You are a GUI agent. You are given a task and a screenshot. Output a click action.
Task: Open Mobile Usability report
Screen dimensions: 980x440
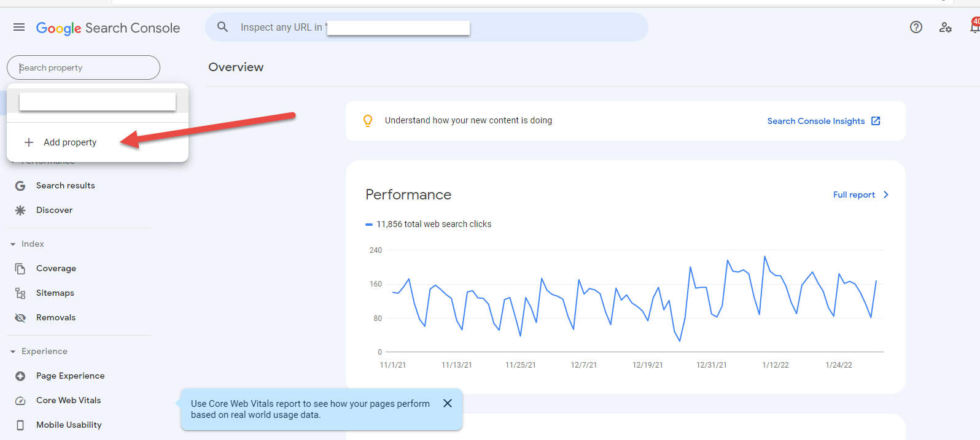pos(69,425)
